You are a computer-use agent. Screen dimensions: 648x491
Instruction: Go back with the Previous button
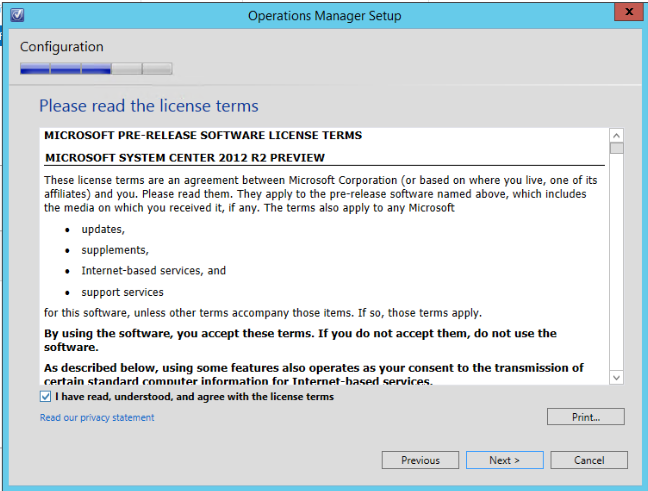420,460
